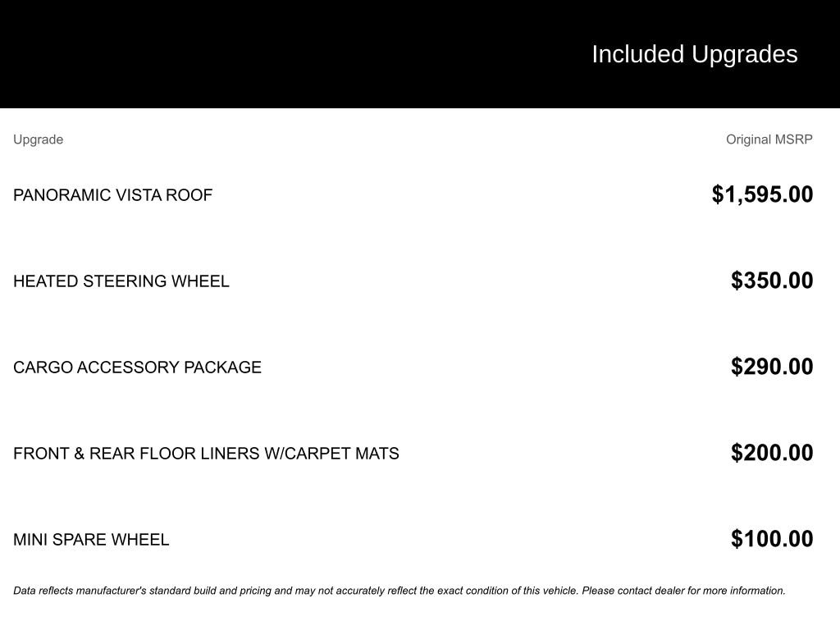Click the "Upgrade" column header

[x=38, y=139]
